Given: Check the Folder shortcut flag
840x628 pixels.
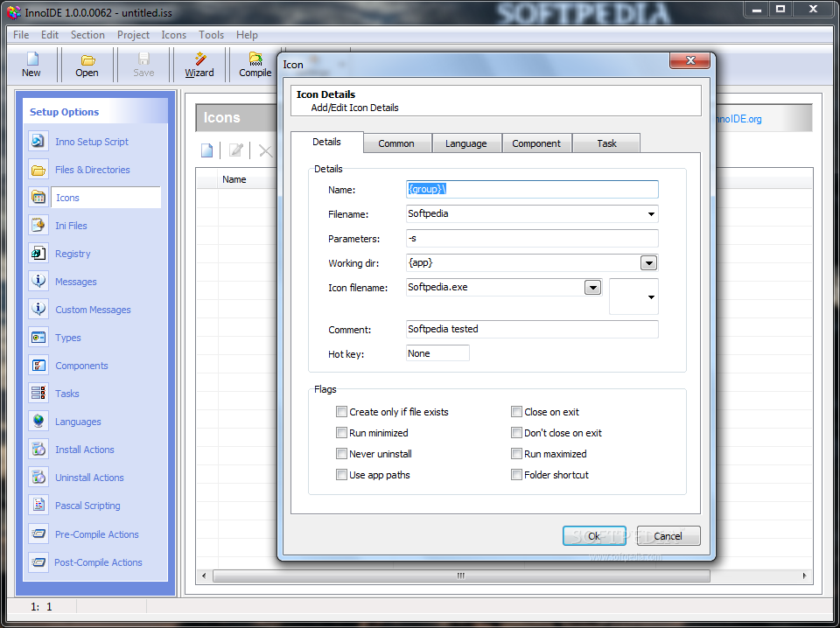Looking at the screenshot, I should [516, 474].
